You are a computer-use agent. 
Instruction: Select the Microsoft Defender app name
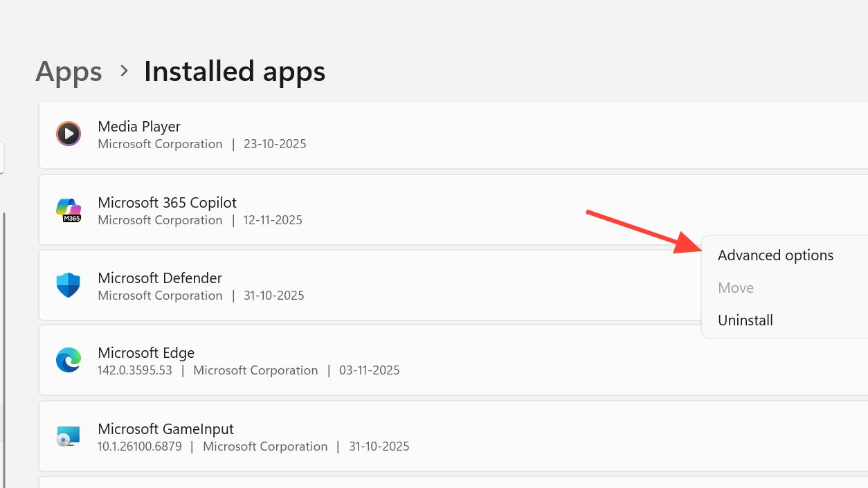click(x=160, y=278)
